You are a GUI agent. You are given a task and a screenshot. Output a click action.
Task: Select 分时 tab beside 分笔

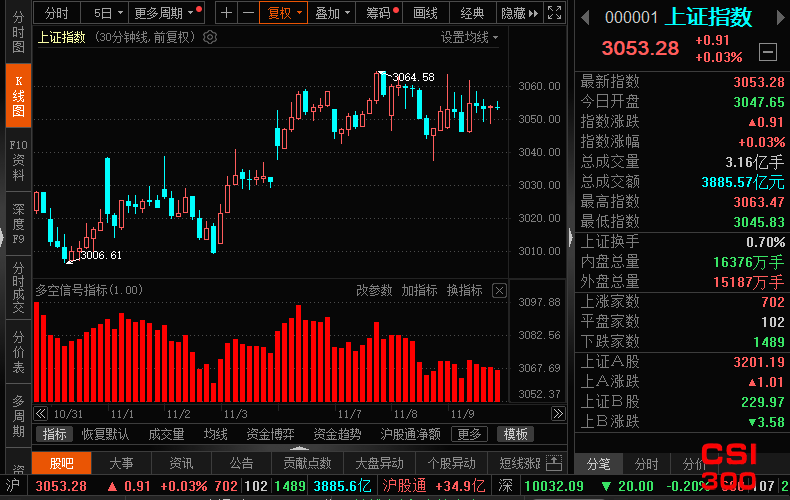point(646,464)
